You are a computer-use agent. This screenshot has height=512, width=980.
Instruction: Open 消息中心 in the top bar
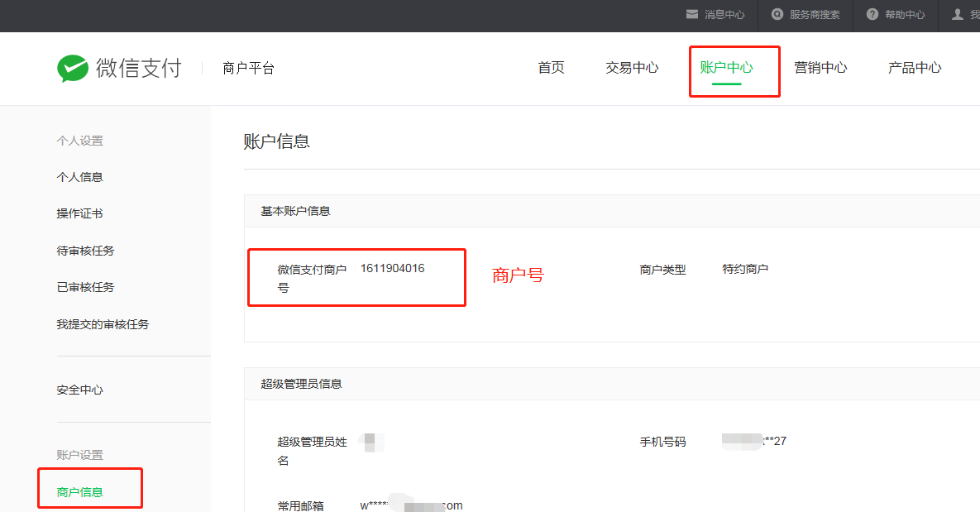tap(724, 14)
